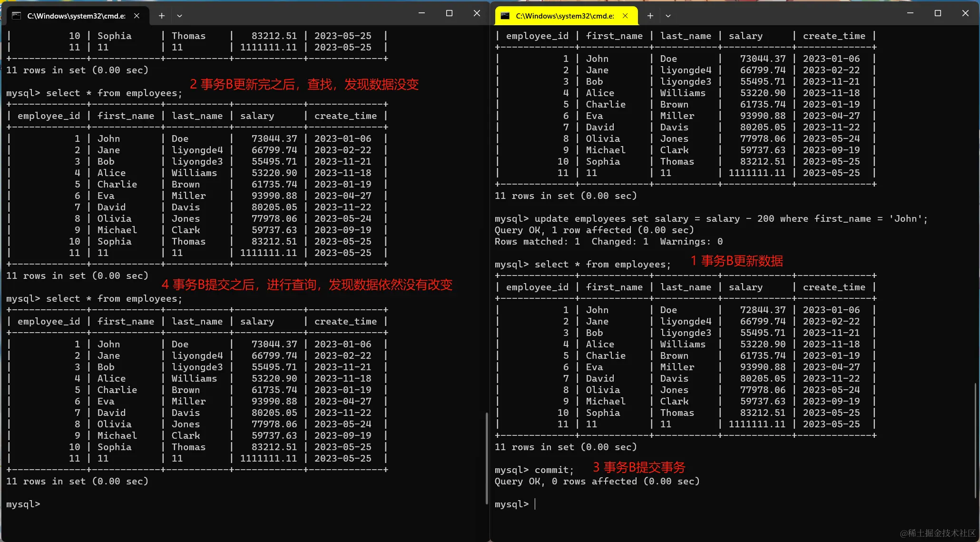Expand the profile dropdown in left terminal
Screen dimensions: 980x542
(179, 16)
